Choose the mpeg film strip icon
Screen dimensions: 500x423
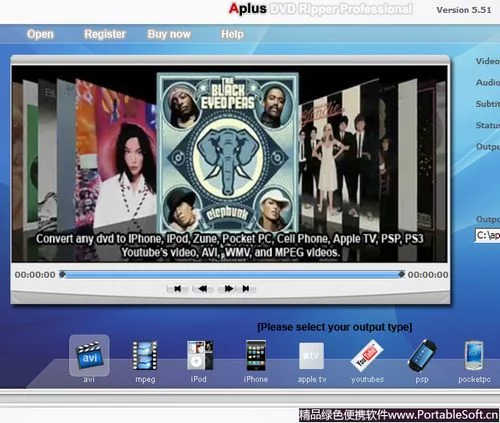point(145,356)
